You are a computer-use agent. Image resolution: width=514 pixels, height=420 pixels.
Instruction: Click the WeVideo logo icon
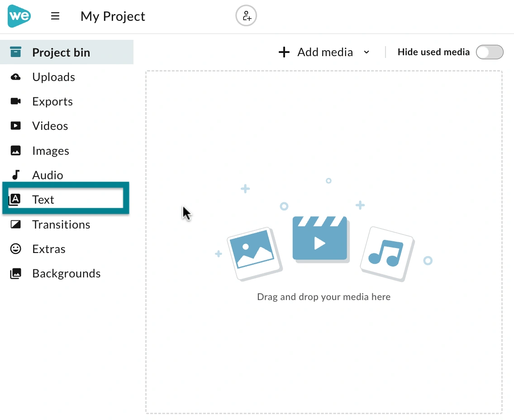19,16
